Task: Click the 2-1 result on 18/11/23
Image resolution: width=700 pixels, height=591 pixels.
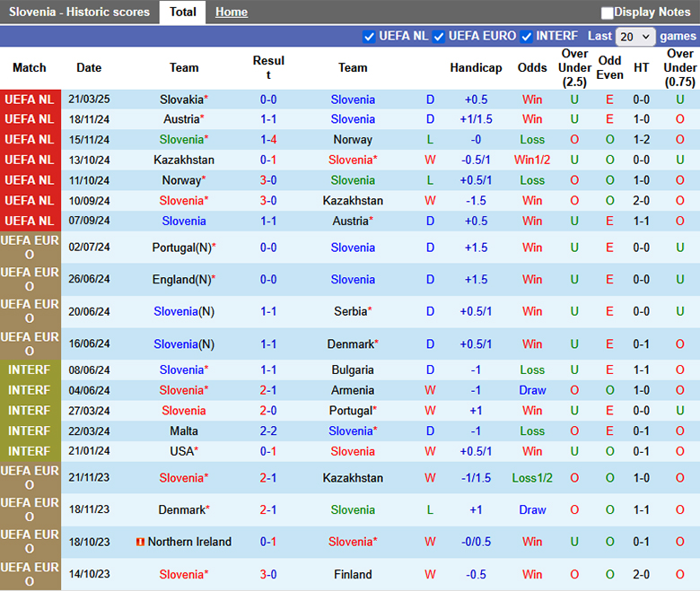Action: point(268,509)
